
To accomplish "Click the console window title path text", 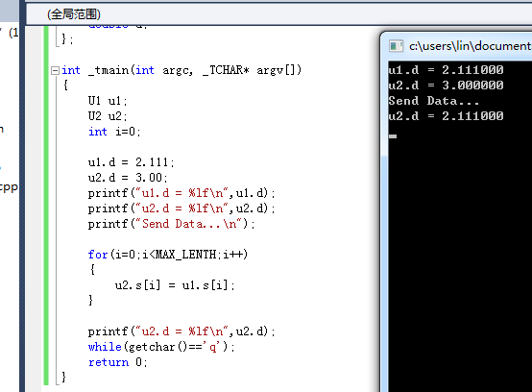I will pos(471,45).
